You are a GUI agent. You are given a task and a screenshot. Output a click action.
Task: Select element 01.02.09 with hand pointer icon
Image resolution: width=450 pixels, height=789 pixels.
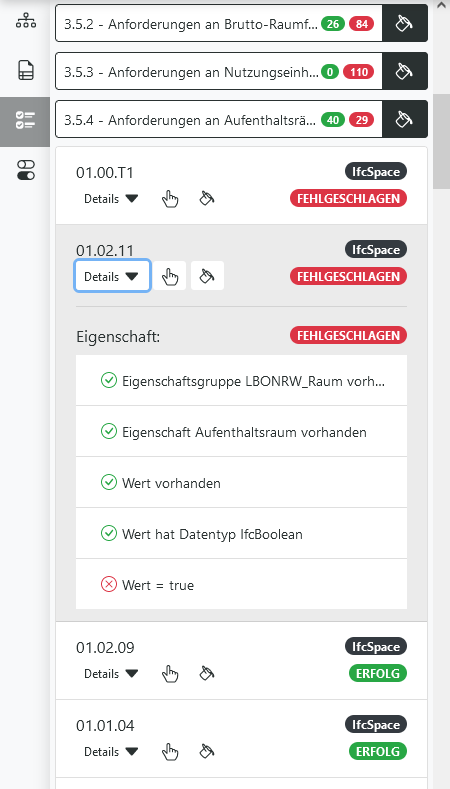click(170, 673)
